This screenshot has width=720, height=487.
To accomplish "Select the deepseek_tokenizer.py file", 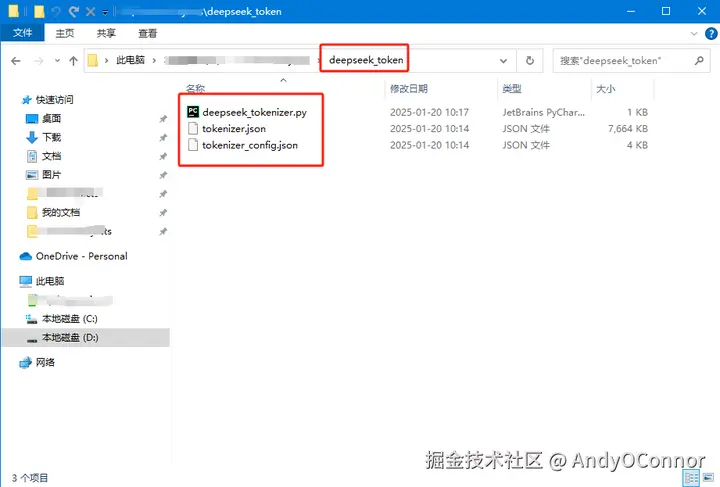I will point(254,112).
